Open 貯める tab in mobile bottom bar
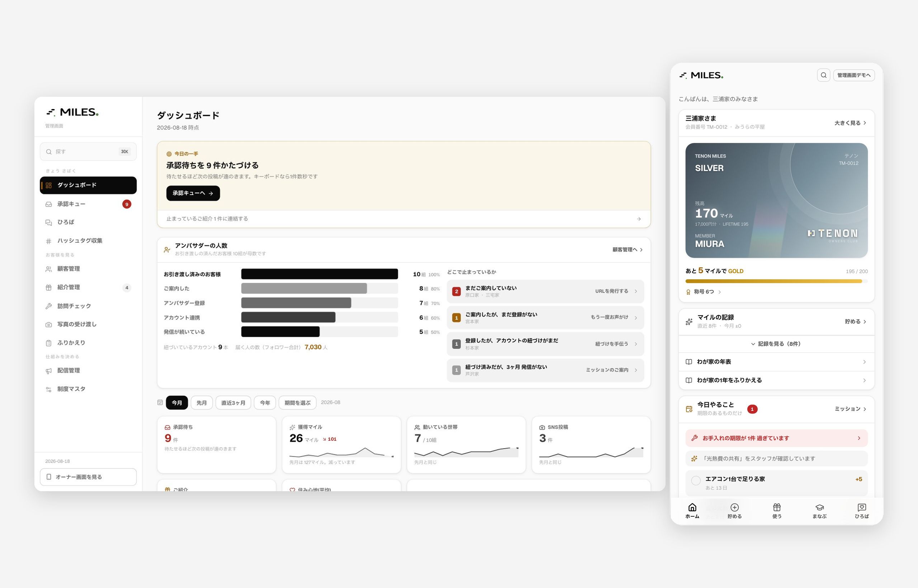This screenshot has height=588, width=918. coord(734,511)
